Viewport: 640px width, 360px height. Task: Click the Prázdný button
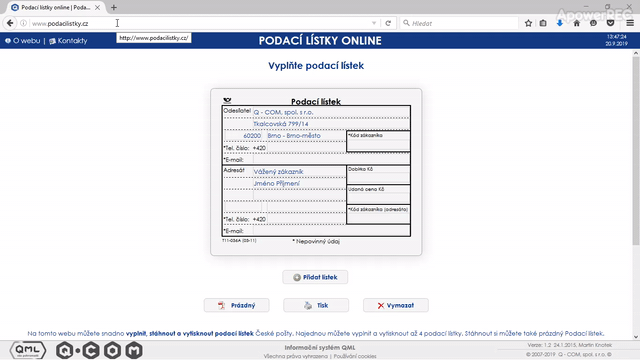(x=236, y=305)
